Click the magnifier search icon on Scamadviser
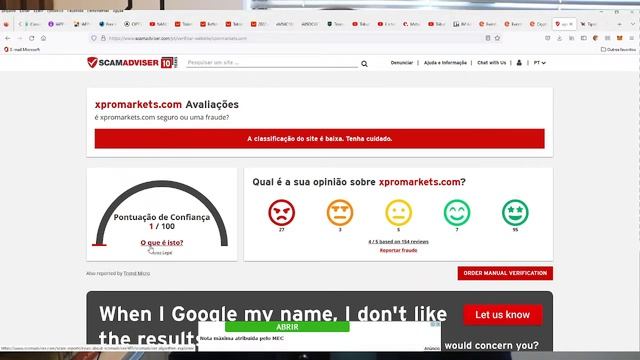The height and width of the screenshot is (360, 640). point(364,64)
